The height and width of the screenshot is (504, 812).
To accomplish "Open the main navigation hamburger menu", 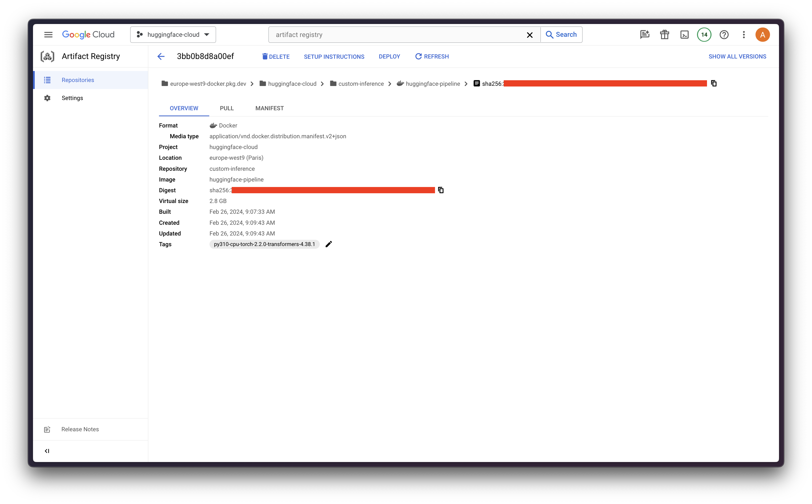I will coord(48,35).
